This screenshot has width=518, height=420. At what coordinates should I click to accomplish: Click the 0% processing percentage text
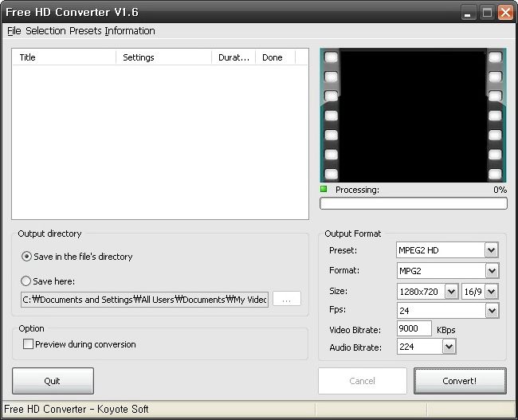[500, 190]
